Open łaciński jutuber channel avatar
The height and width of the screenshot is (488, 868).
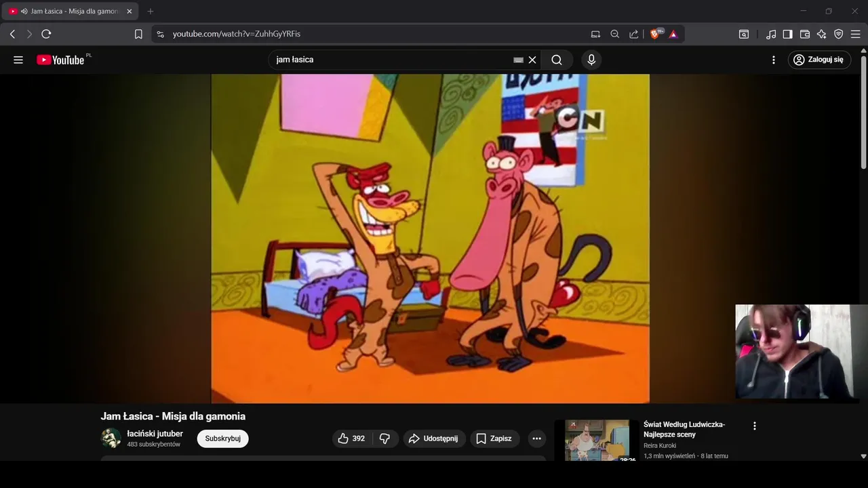[x=111, y=439]
